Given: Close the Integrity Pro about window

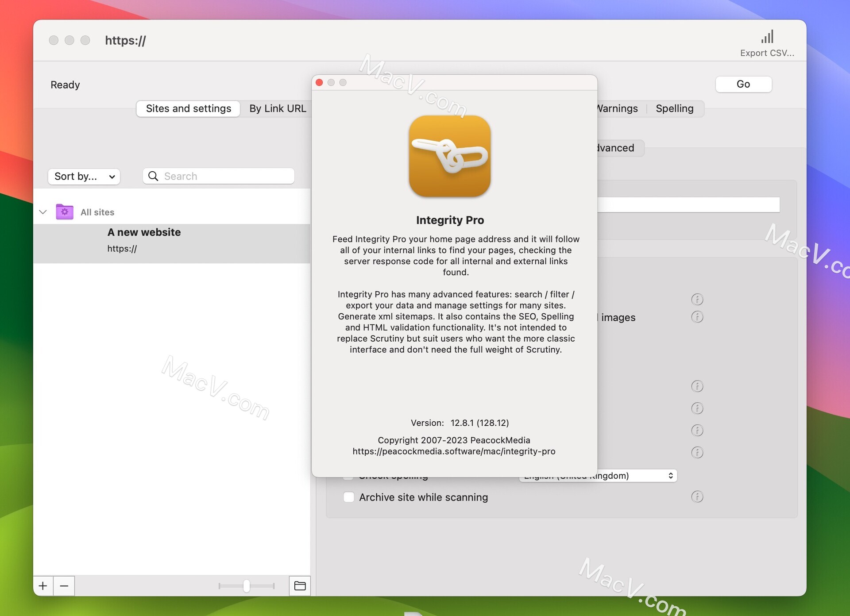Looking at the screenshot, I should point(319,82).
